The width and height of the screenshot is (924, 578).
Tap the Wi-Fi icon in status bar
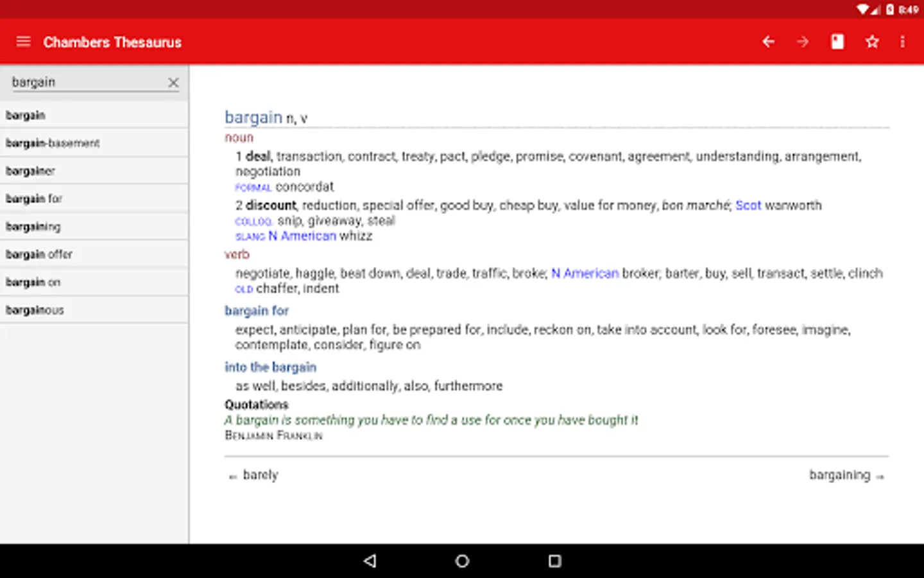pyautogui.click(x=864, y=9)
